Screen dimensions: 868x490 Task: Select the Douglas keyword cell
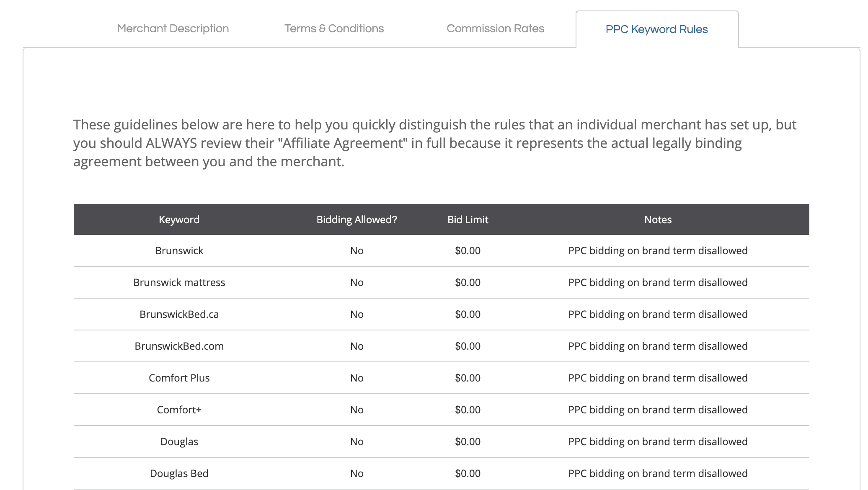[x=179, y=441]
